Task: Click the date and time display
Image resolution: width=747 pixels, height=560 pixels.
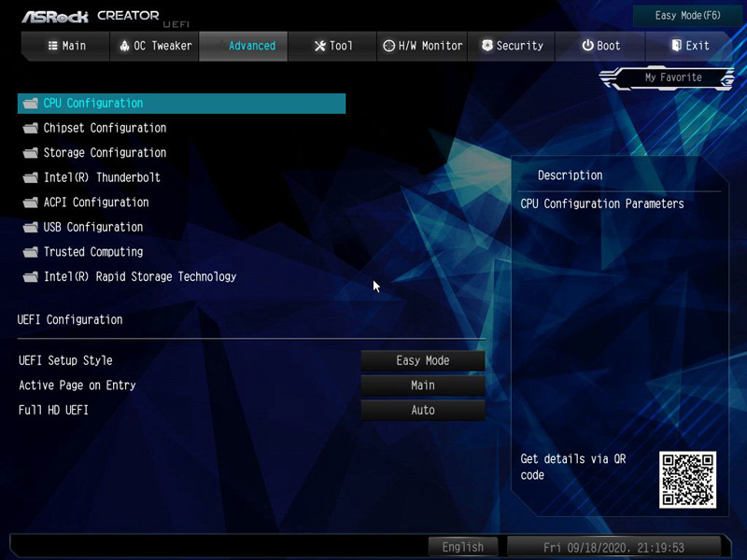Action: click(x=613, y=547)
